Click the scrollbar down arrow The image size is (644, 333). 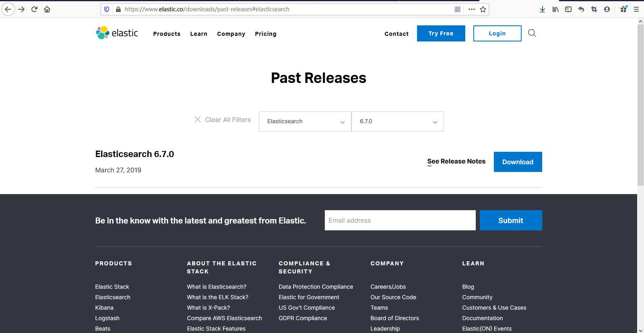(640, 330)
